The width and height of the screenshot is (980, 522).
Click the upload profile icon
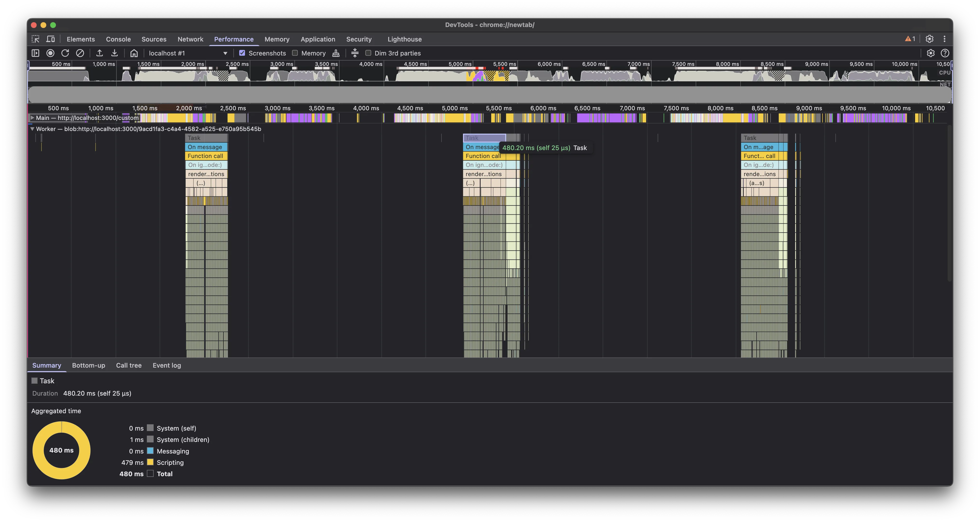pos(100,53)
